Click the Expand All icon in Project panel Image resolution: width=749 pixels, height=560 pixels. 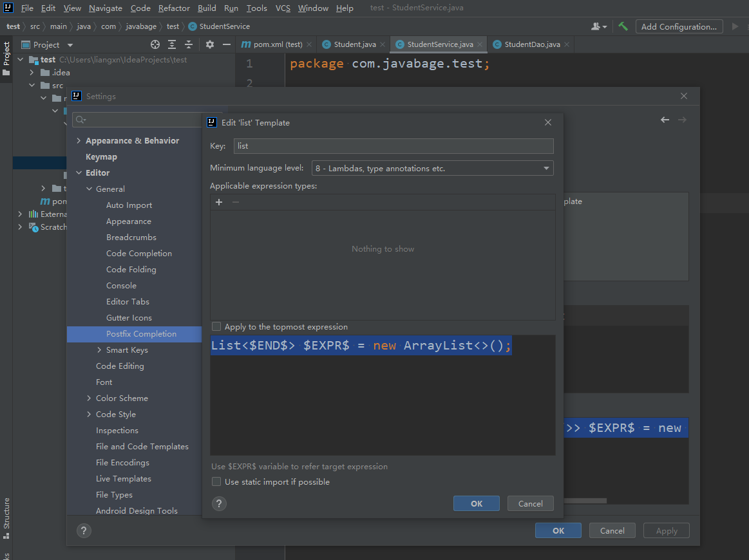pyautogui.click(x=172, y=44)
